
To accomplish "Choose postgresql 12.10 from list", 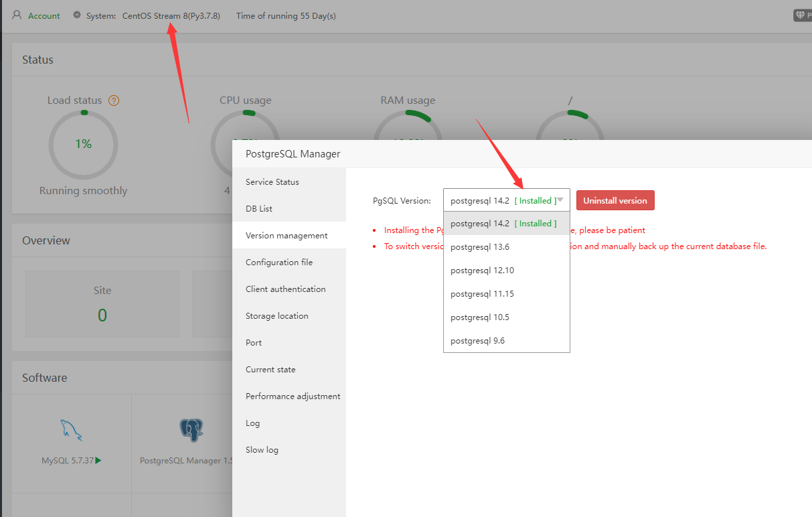I will click(x=507, y=271).
